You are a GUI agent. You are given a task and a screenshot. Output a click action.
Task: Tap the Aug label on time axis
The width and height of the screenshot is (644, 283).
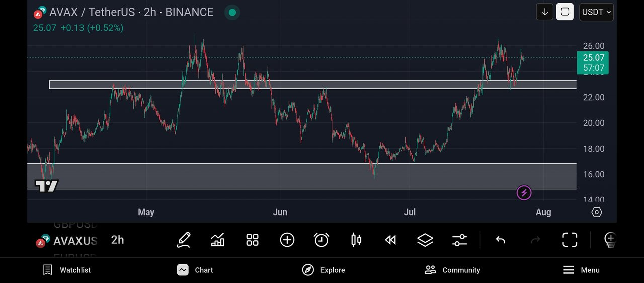point(543,212)
